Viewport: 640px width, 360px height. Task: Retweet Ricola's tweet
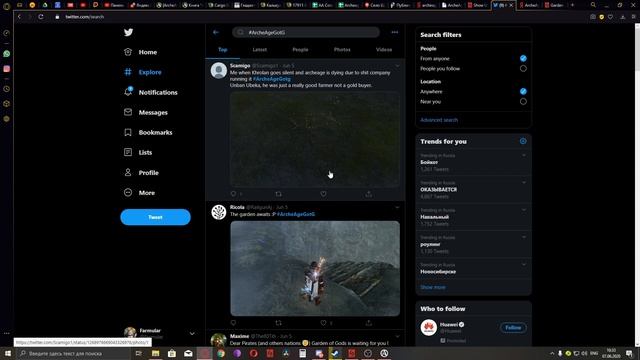(x=278, y=323)
